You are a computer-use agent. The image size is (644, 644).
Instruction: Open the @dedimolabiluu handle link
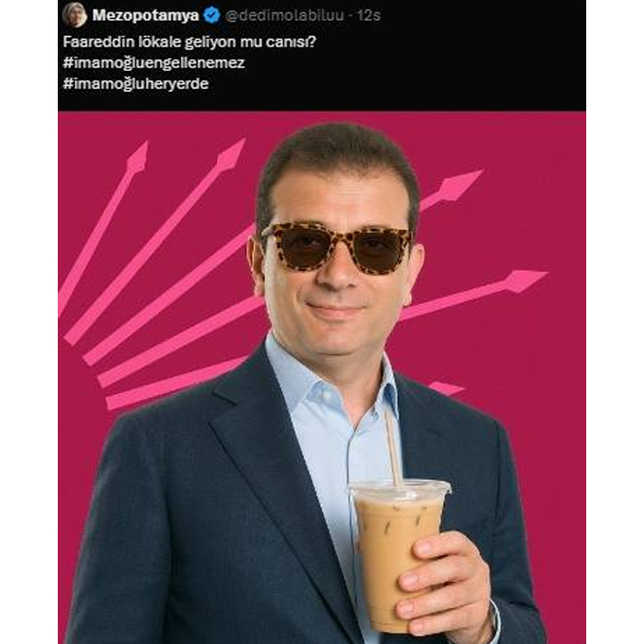click(284, 15)
